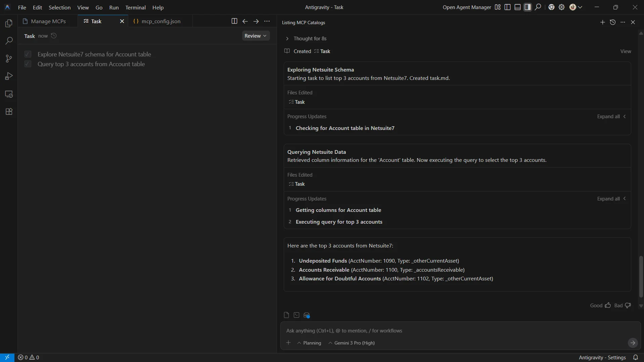Click the chat history icon

pyautogui.click(x=612, y=22)
